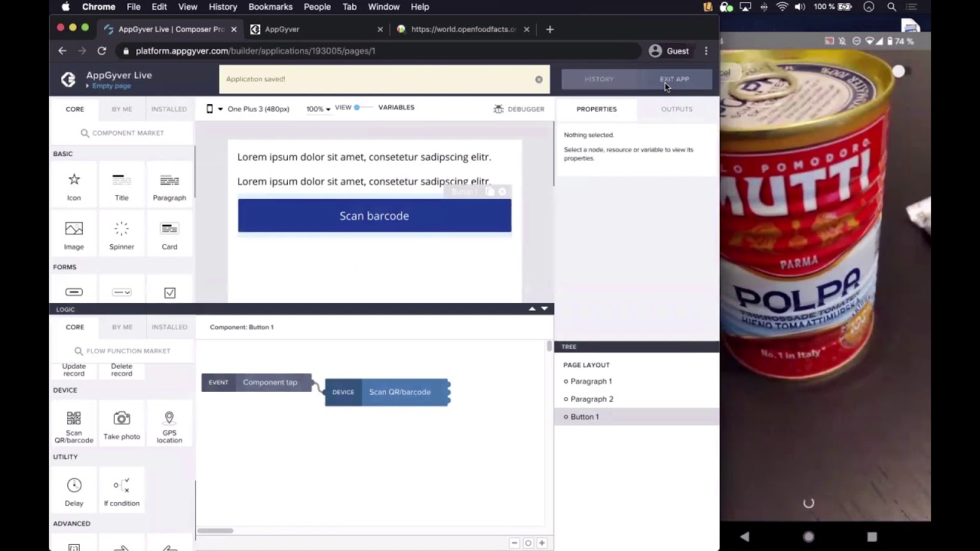Open the Installed components tab

(x=169, y=109)
